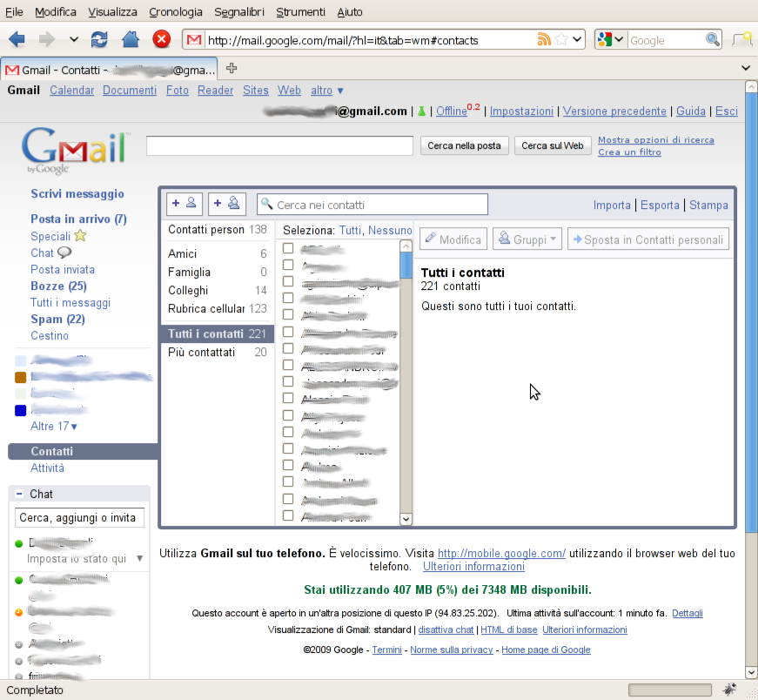Open new tab with plus icon

click(x=231, y=68)
